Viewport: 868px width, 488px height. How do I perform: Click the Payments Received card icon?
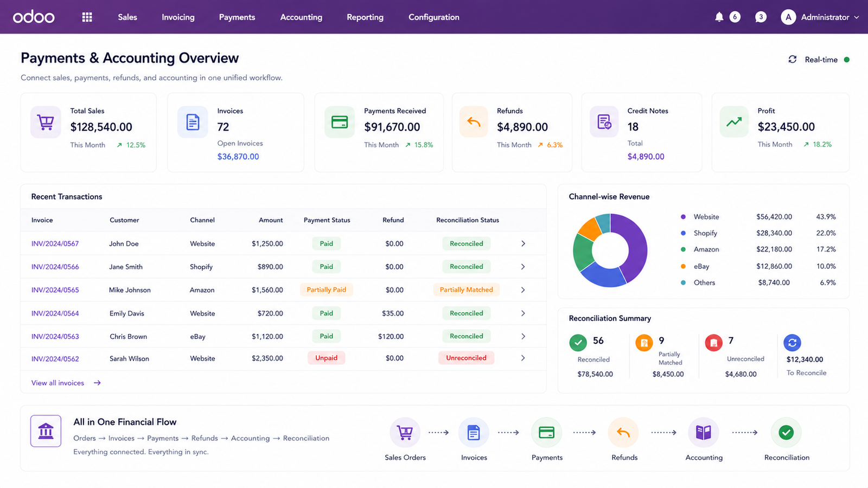340,122
